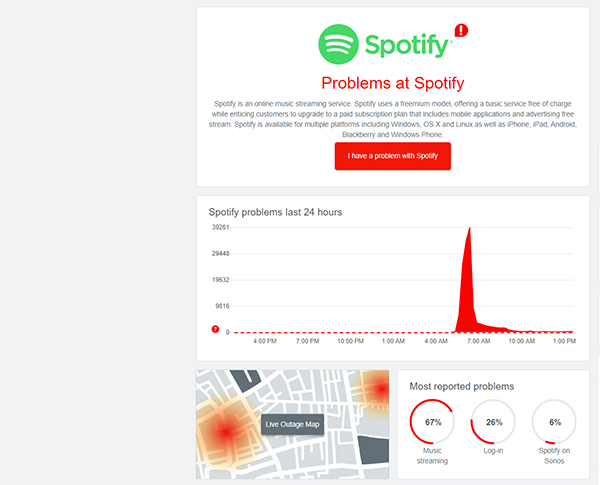Click the "Most reported problems" heading
Screen dimensions: 600x485
click(462, 385)
